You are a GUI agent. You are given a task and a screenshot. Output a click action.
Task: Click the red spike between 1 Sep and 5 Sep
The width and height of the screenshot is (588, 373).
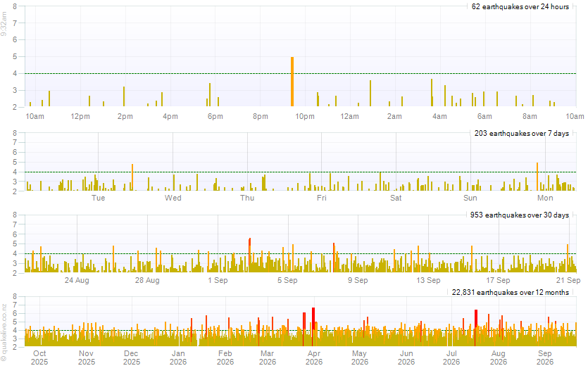[x=249, y=255]
